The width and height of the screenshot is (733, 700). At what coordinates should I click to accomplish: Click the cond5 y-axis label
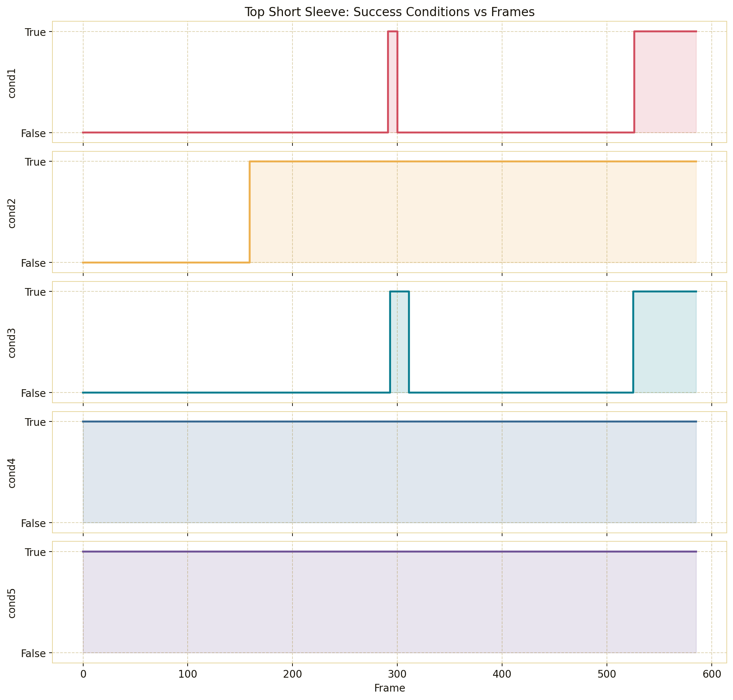point(12,602)
